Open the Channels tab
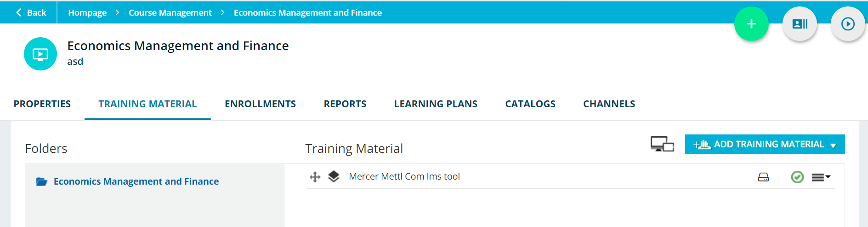This screenshot has width=868, height=227. [609, 104]
